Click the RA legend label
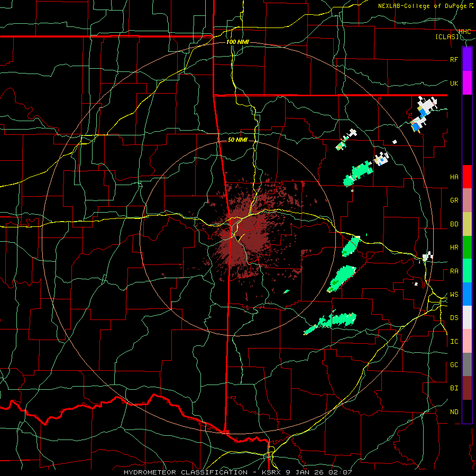The height and width of the screenshot is (476, 476). point(454,271)
